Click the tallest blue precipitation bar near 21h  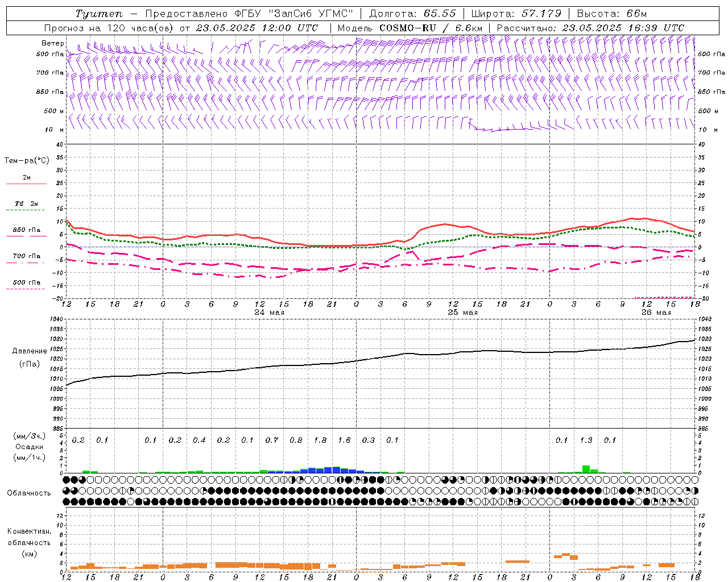[x=336, y=469]
